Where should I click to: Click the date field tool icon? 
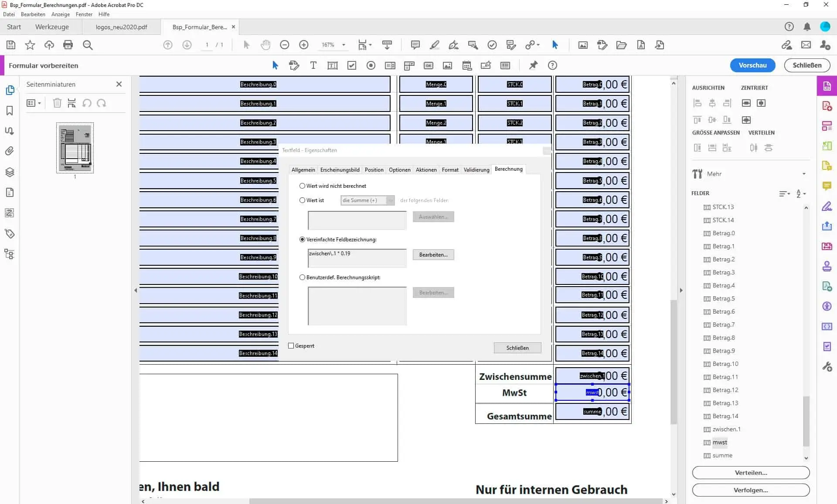[x=467, y=65]
